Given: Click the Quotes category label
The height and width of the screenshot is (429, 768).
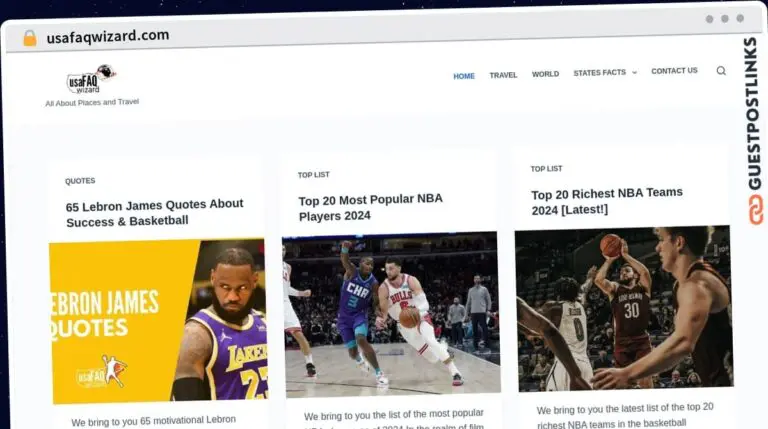Looking at the screenshot, I should tap(80, 181).
